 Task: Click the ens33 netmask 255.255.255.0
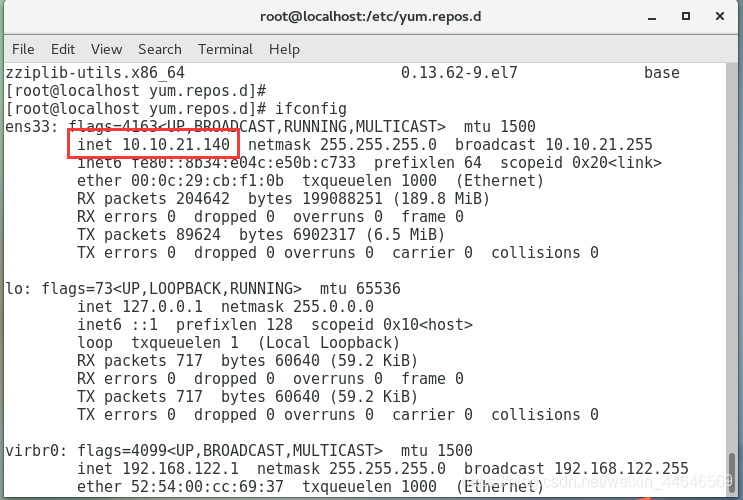point(378,145)
